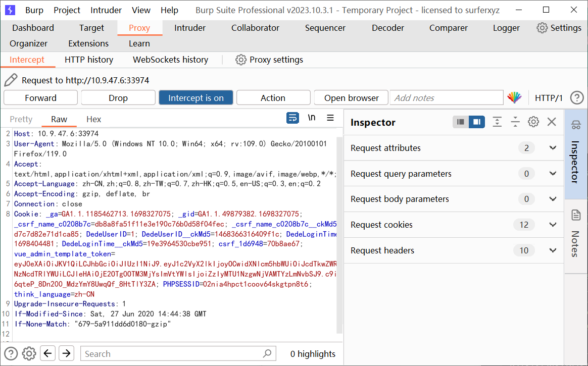This screenshot has height=366, width=588.
Task: Switch to the Logger tab
Action: 506,28
